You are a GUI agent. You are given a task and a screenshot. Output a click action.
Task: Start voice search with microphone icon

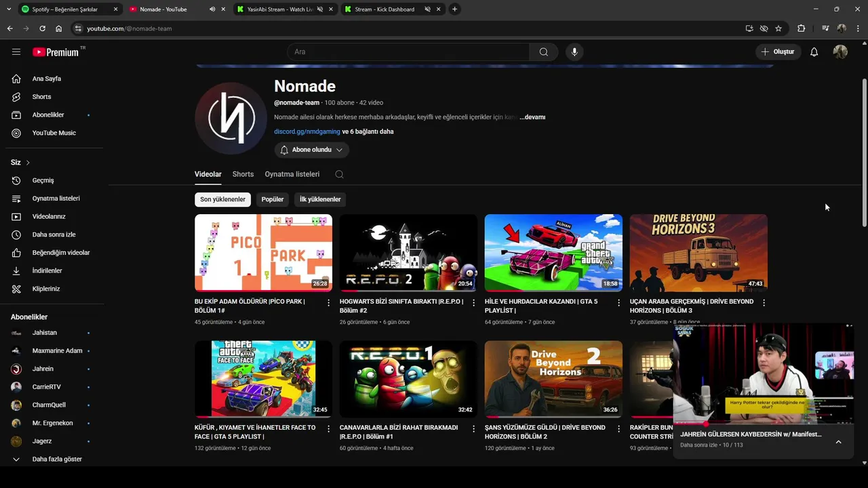tap(574, 52)
